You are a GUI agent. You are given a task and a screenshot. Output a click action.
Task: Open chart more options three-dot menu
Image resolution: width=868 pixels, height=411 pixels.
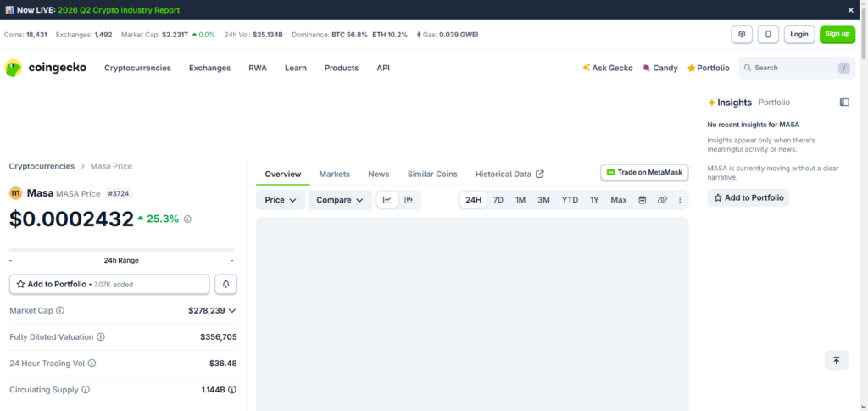tap(680, 200)
